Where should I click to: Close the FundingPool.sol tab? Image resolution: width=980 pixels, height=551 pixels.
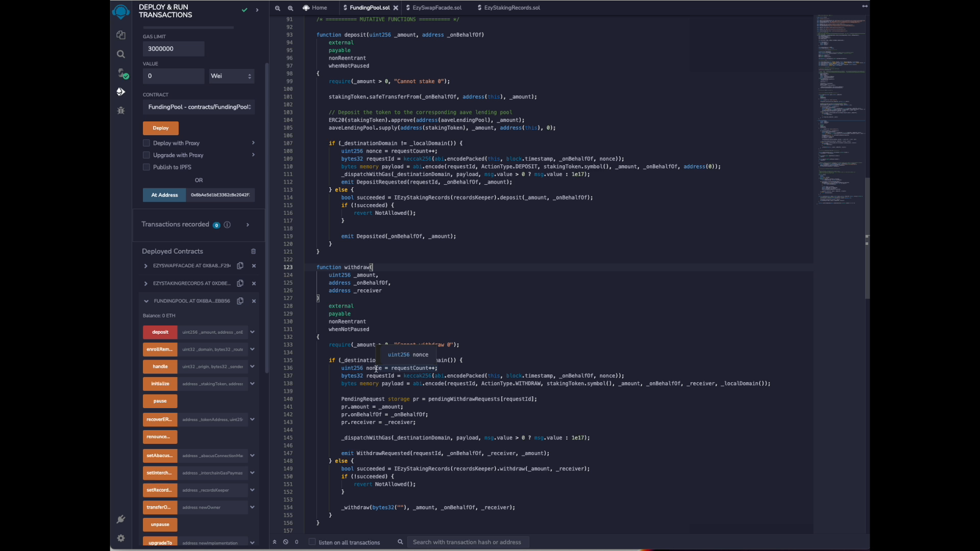(396, 8)
